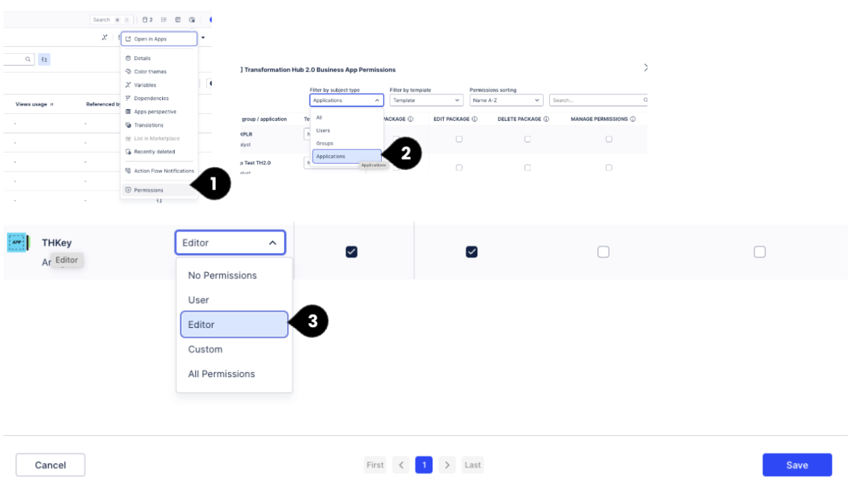Go to the Last pagination page

(x=473, y=465)
